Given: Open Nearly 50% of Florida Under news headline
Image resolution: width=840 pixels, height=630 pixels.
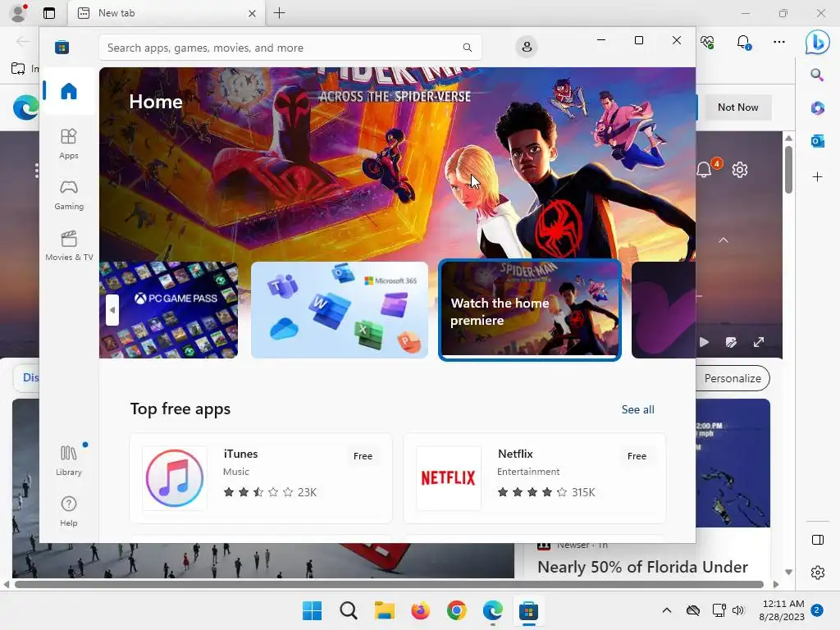Looking at the screenshot, I should click(642, 567).
